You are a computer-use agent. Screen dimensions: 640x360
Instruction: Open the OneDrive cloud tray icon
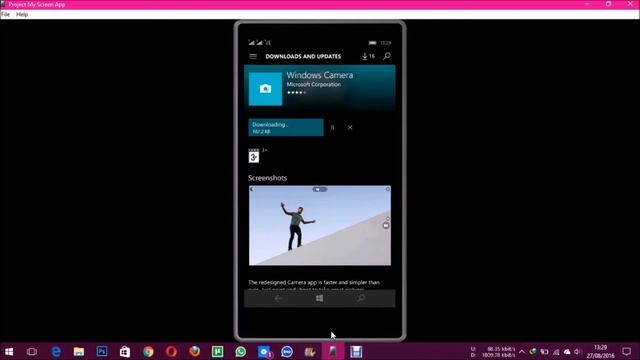point(567,351)
